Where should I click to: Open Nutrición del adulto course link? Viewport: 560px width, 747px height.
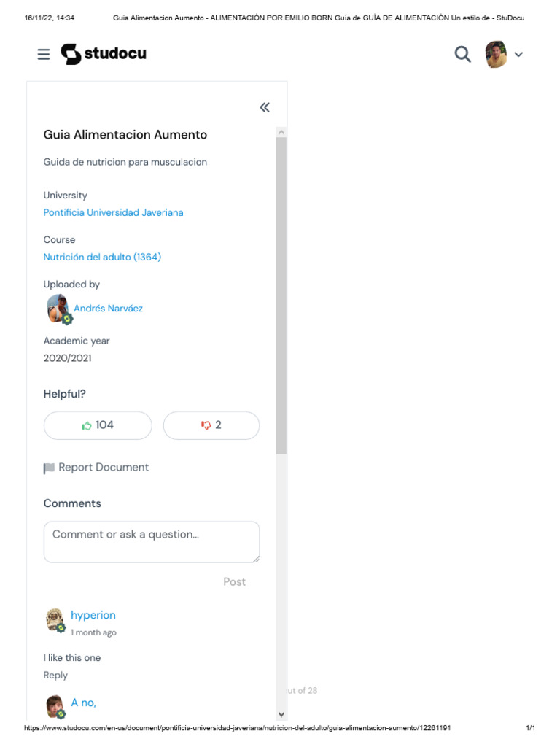click(102, 258)
